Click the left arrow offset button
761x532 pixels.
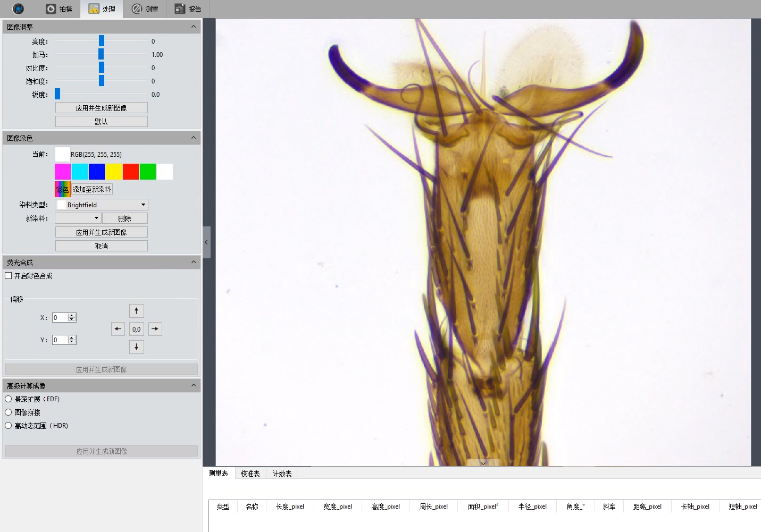pos(118,329)
